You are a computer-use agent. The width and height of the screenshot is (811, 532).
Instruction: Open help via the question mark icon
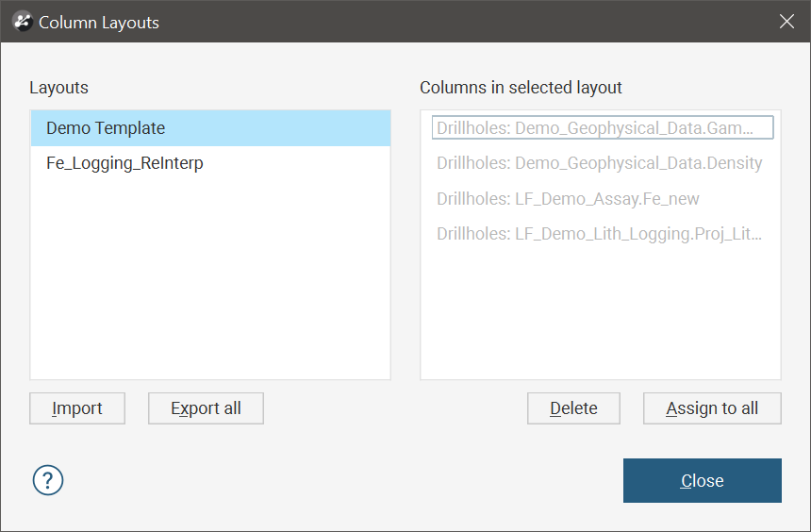point(48,480)
